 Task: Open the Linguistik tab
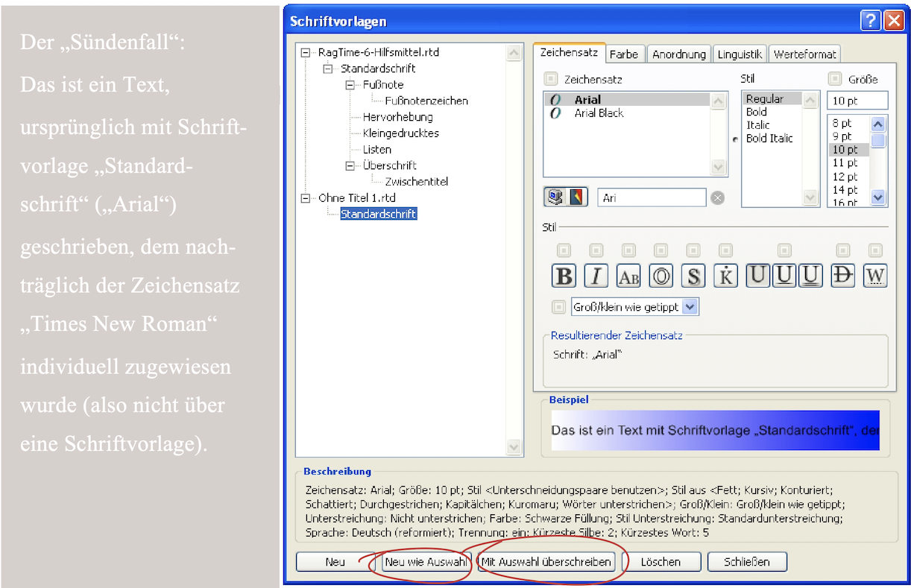740,54
